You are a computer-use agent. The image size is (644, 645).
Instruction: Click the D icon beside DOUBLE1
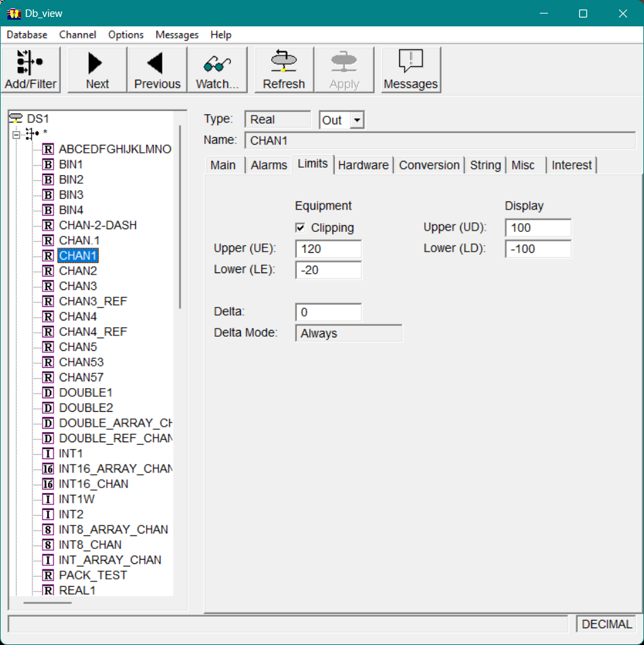tap(48, 393)
